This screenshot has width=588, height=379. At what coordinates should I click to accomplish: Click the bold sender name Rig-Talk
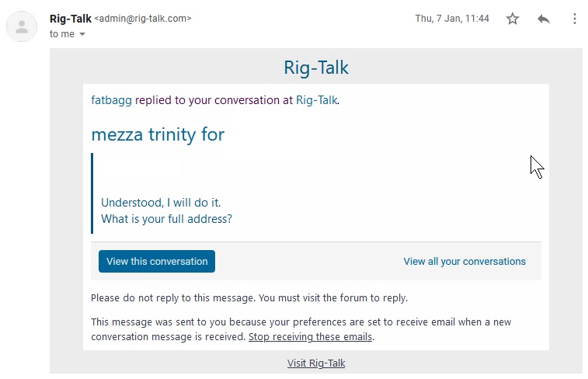coord(70,19)
